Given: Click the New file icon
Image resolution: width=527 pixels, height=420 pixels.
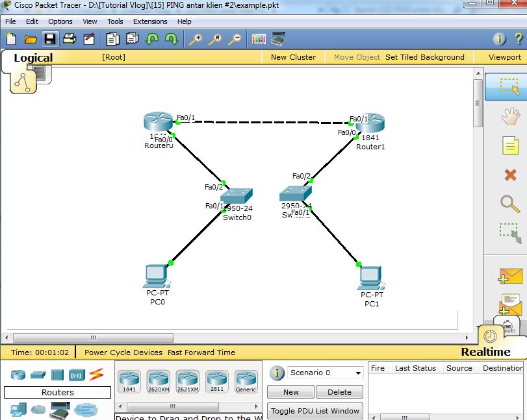Looking at the screenshot, I should click(x=11, y=39).
